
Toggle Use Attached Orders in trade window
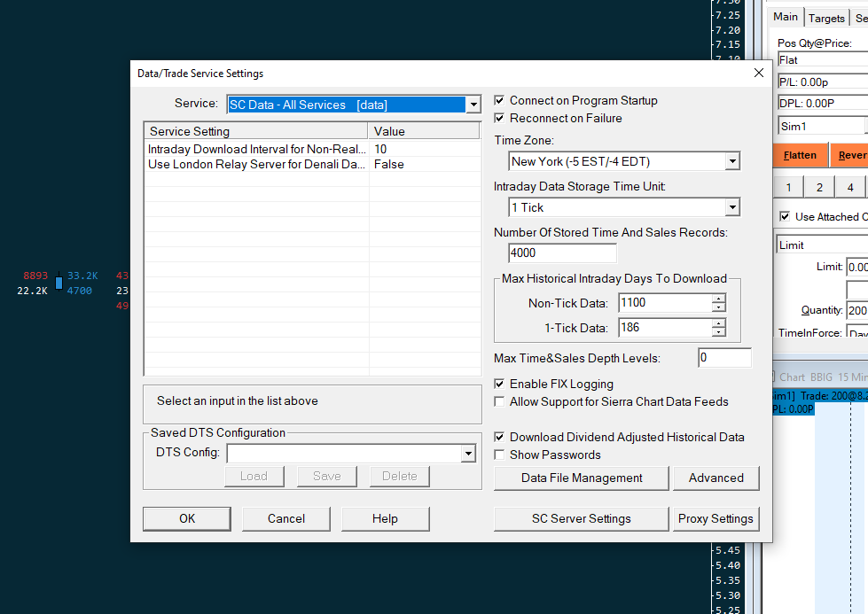point(785,216)
